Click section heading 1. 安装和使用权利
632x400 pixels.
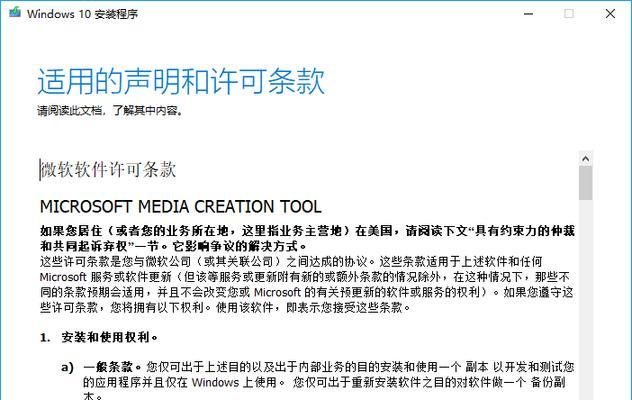click(99, 337)
